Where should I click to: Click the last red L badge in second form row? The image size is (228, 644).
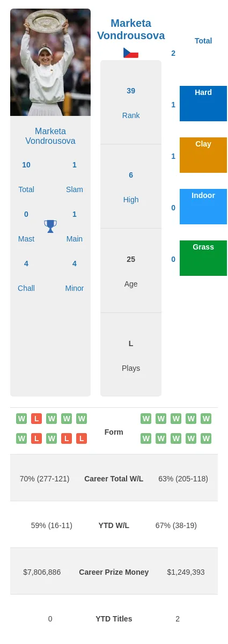pos(82,438)
